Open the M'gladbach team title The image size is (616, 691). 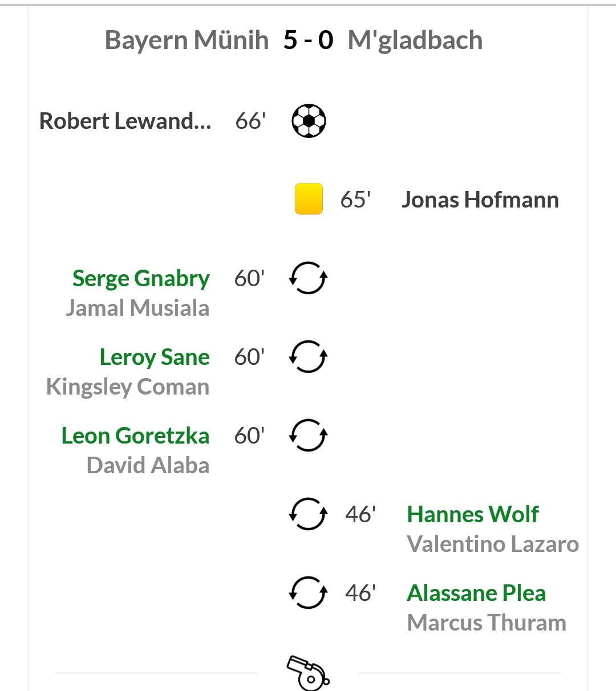pos(415,40)
